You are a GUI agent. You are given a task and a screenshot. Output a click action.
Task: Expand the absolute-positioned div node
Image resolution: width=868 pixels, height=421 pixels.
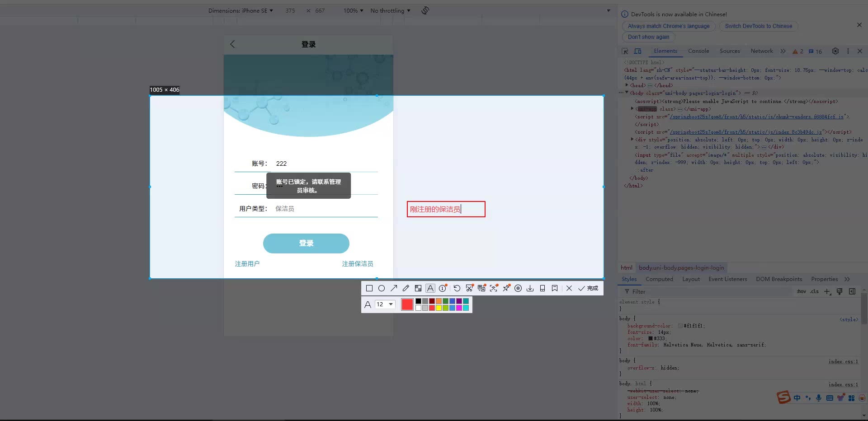click(x=632, y=139)
